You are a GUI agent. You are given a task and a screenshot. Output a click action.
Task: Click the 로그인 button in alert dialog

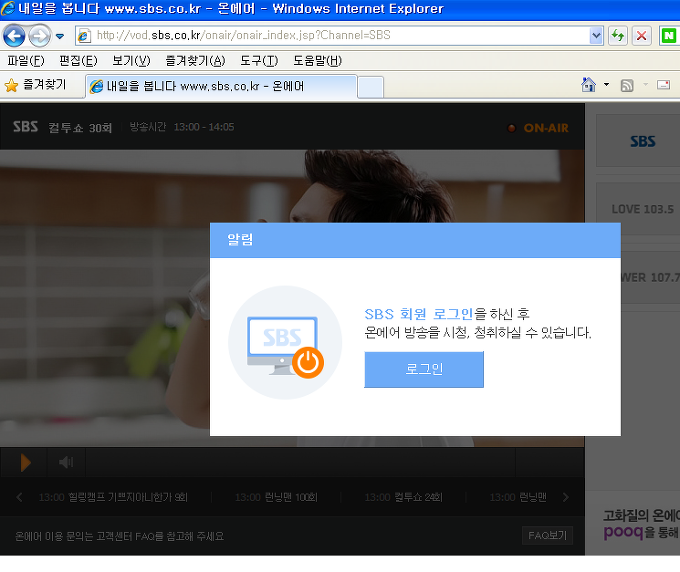pyautogui.click(x=424, y=369)
